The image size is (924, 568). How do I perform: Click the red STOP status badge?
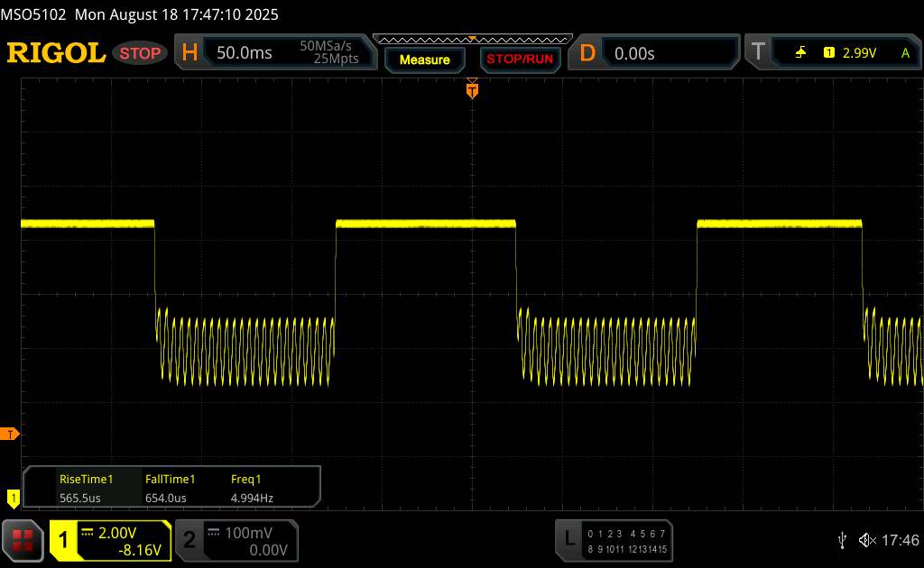point(141,53)
